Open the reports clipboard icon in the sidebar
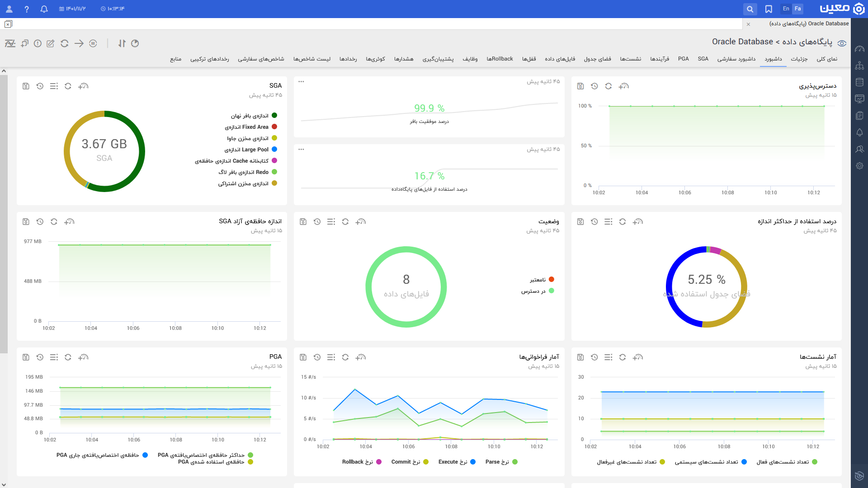Image resolution: width=868 pixels, height=488 pixels. click(x=859, y=116)
